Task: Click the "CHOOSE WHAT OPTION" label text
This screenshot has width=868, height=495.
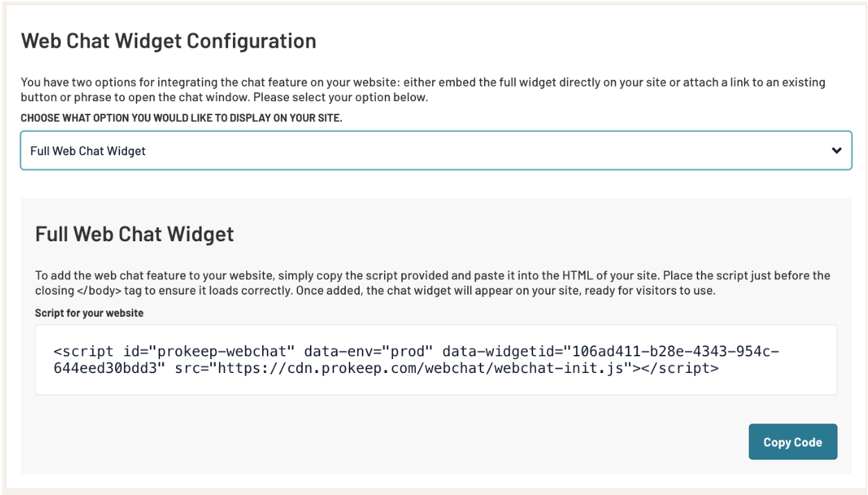Action: [x=182, y=118]
